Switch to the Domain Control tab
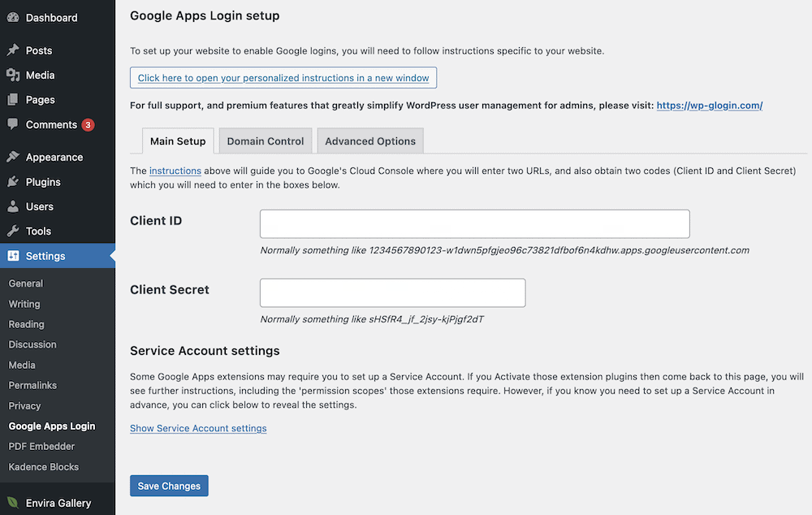This screenshot has height=515, width=812. 266,141
